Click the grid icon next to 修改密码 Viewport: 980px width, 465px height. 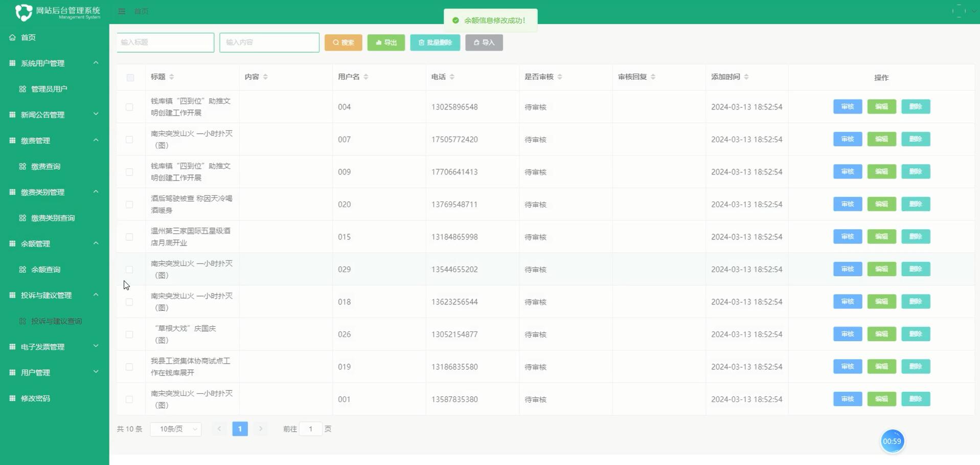pos(12,398)
